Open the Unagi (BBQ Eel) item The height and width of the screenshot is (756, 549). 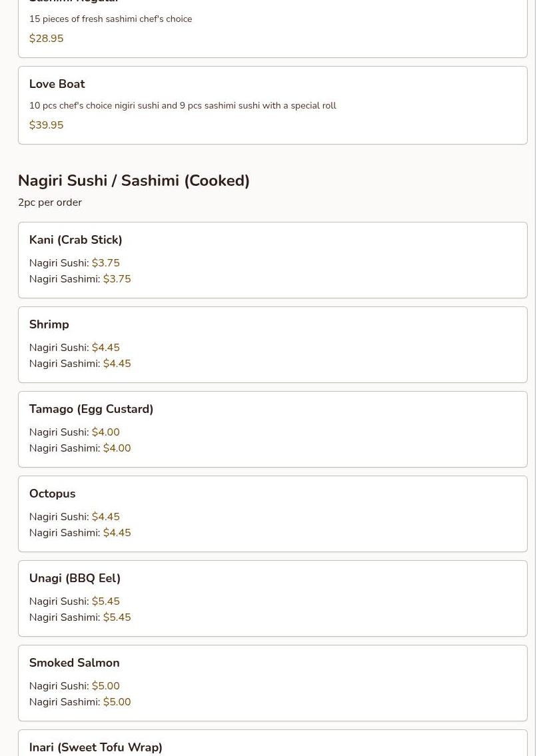click(75, 578)
